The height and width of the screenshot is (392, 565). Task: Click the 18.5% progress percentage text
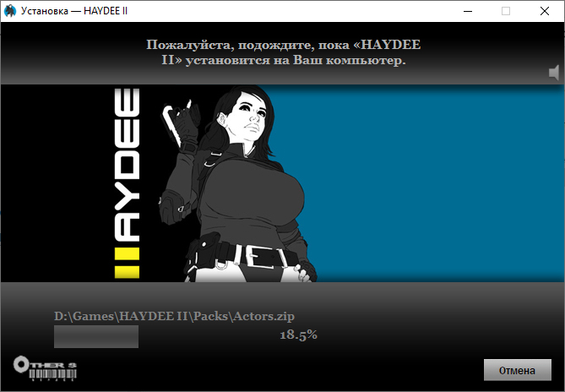pyautogui.click(x=298, y=335)
